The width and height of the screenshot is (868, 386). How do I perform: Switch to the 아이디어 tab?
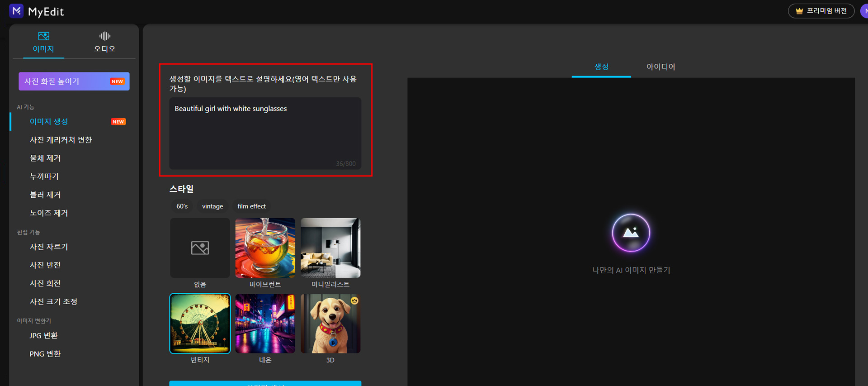660,67
